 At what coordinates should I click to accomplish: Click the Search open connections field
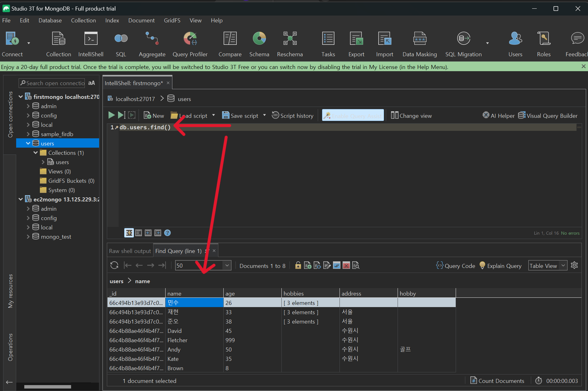click(x=52, y=83)
